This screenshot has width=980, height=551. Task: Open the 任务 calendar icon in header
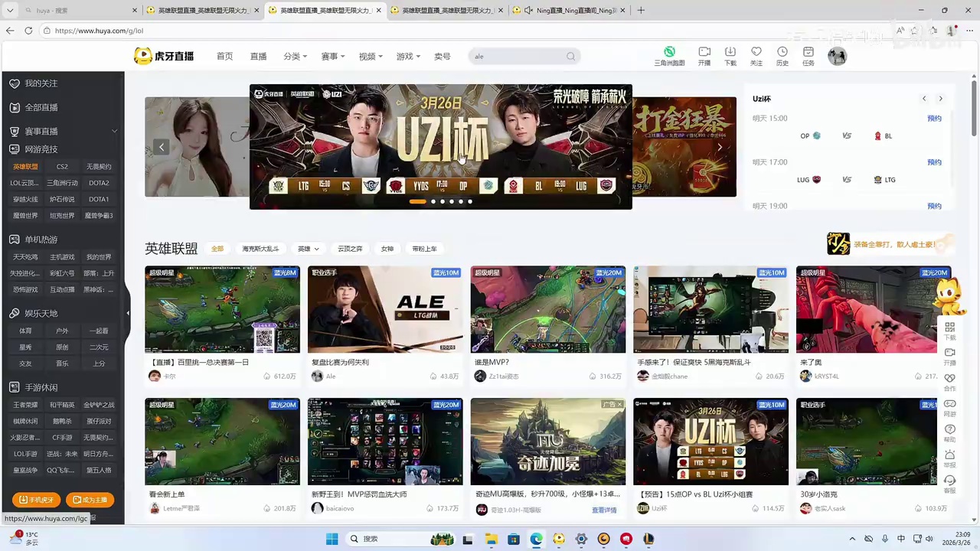[x=808, y=53]
